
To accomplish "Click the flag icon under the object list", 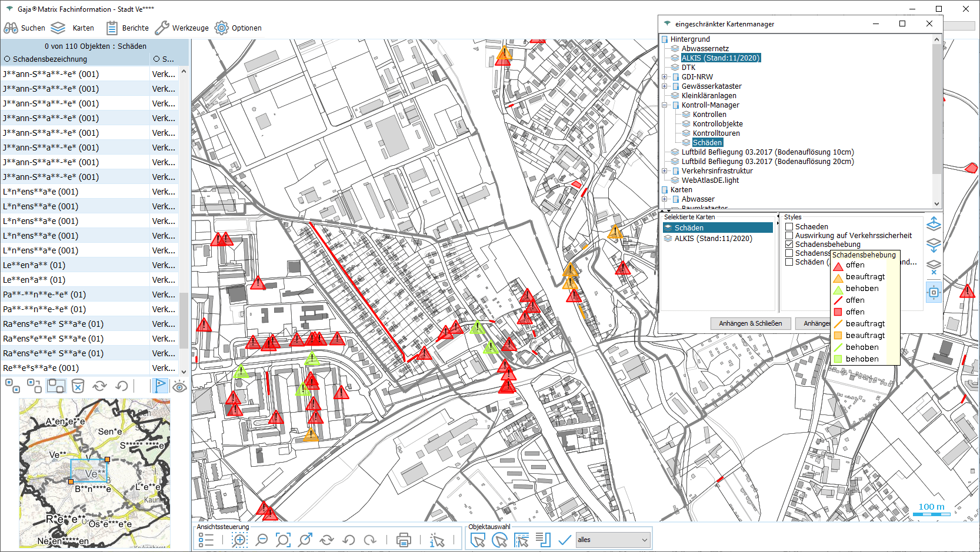I will pyautogui.click(x=160, y=386).
